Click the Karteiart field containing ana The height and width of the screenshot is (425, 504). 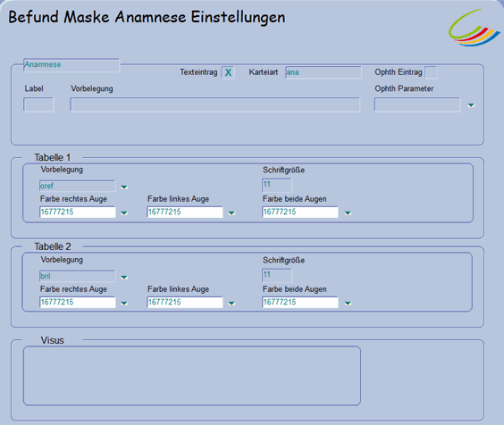point(323,72)
